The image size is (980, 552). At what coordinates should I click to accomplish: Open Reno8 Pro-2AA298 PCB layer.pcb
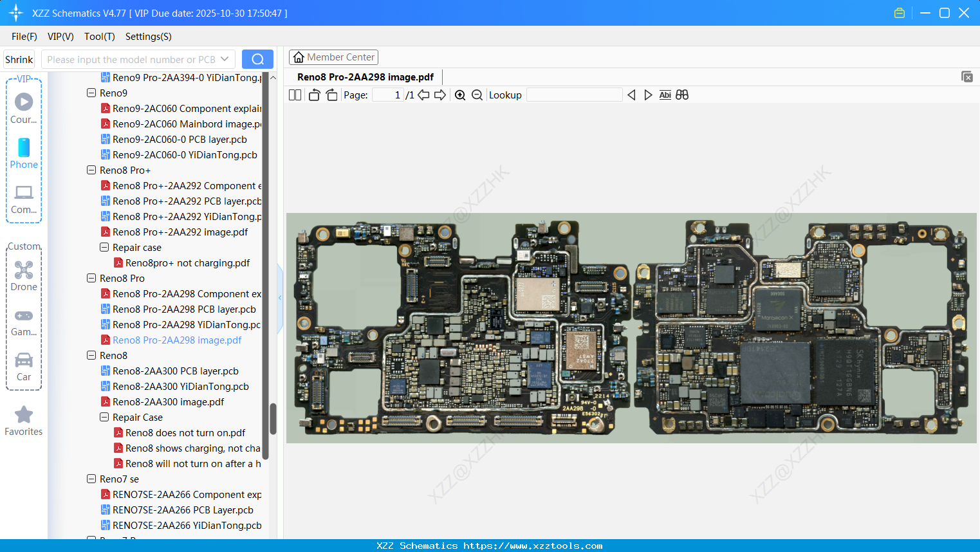(x=178, y=309)
